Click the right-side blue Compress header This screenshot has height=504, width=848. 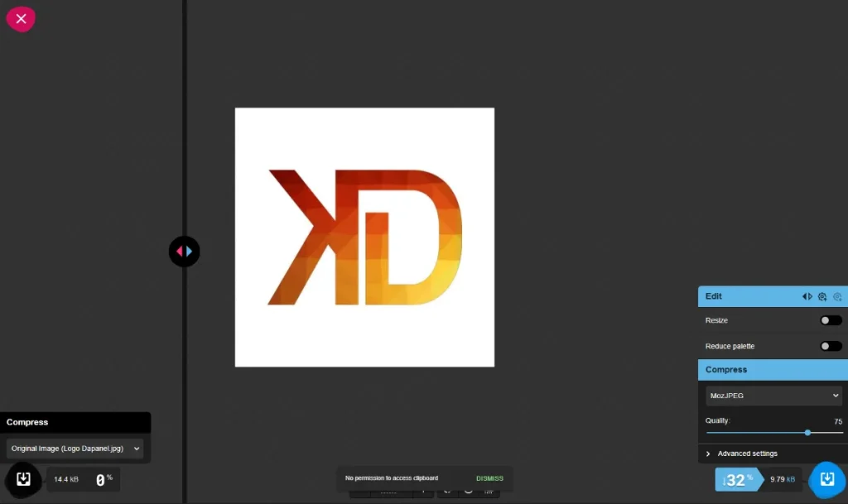[x=773, y=370]
